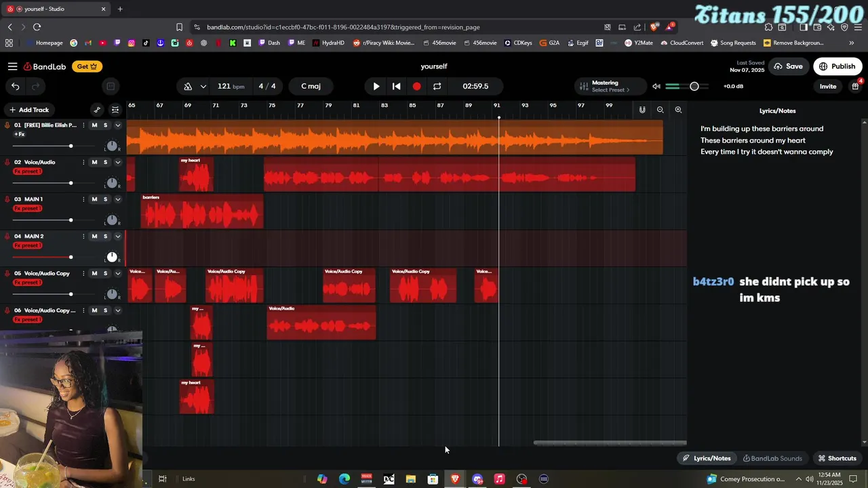Mute track 01 Billie Eilish
Viewport: 868px width, 488px height.
pyautogui.click(x=94, y=125)
